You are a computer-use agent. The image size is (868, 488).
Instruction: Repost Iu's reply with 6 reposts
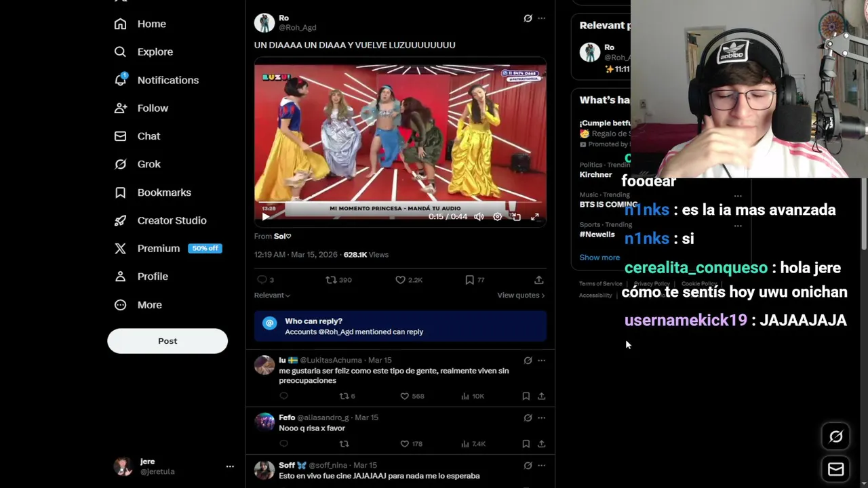344,396
